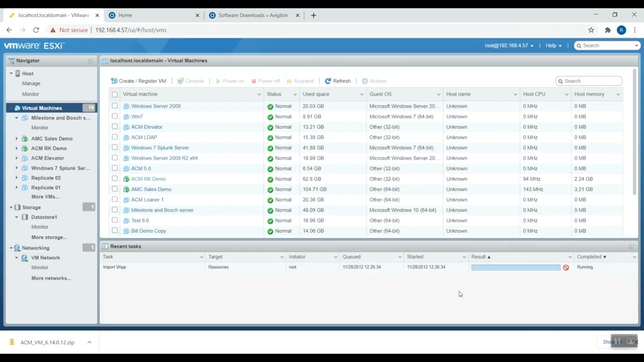Collapse the Host tree node
644x362 pixels.
click(x=11, y=73)
